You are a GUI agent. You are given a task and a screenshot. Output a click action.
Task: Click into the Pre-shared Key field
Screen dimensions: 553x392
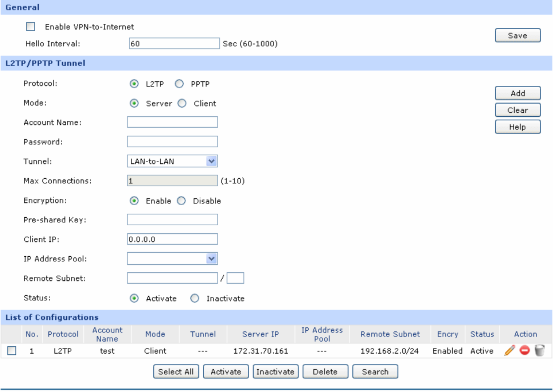pyautogui.click(x=172, y=219)
